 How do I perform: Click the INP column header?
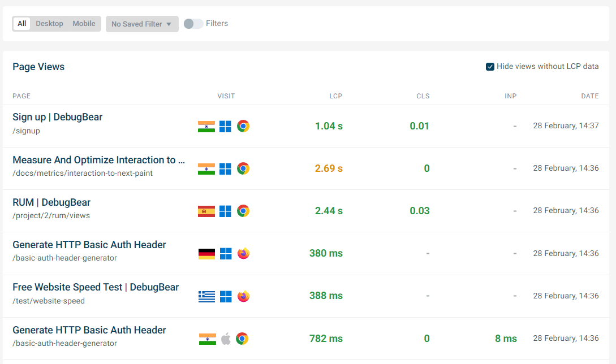point(511,96)
